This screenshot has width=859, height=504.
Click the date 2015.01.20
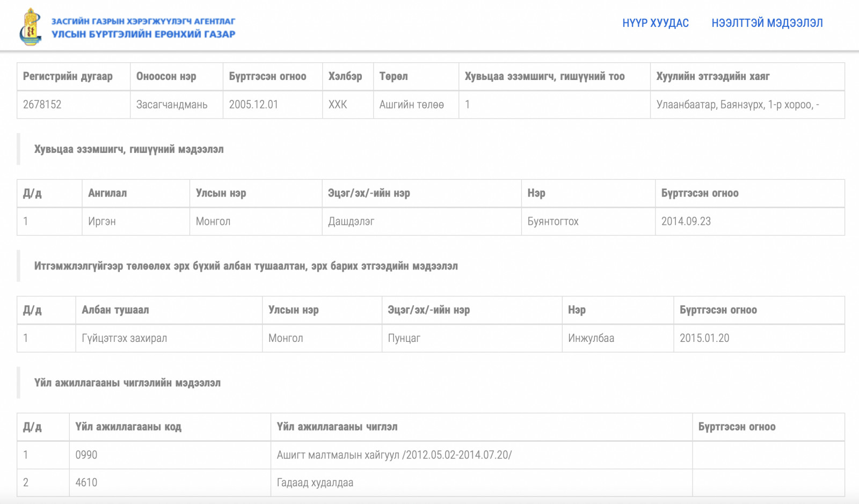pyautogui.click(x=704, y=338)
